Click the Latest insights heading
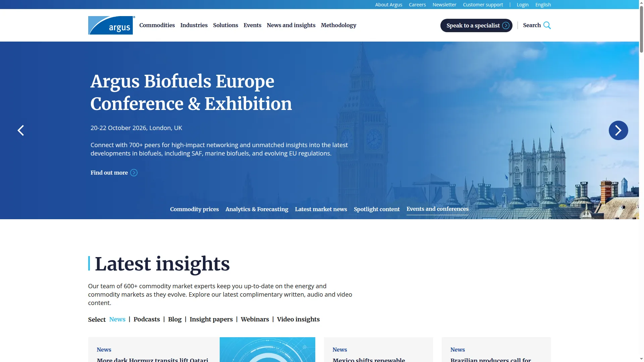 (162, 264)
